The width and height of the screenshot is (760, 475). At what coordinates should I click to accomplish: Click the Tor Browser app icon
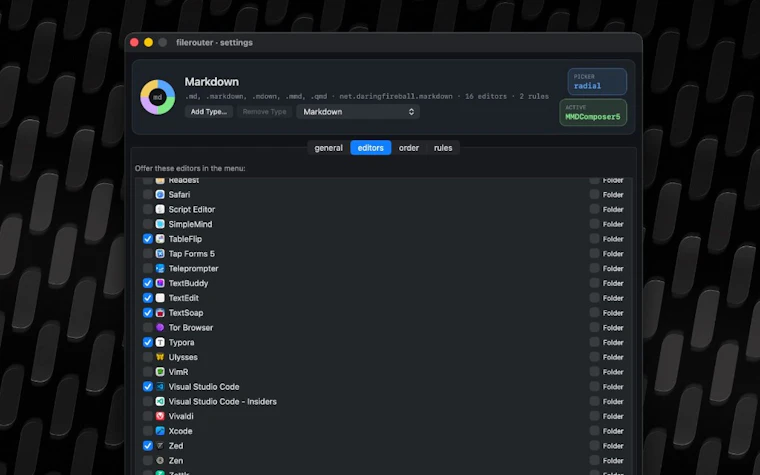[x=160, y=328]
